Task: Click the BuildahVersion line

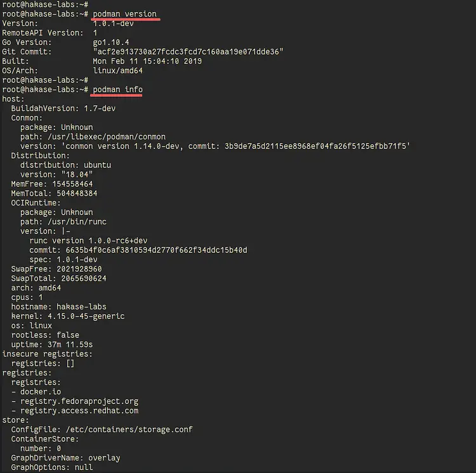Action: pyautogui.click(x=63, y=108)
